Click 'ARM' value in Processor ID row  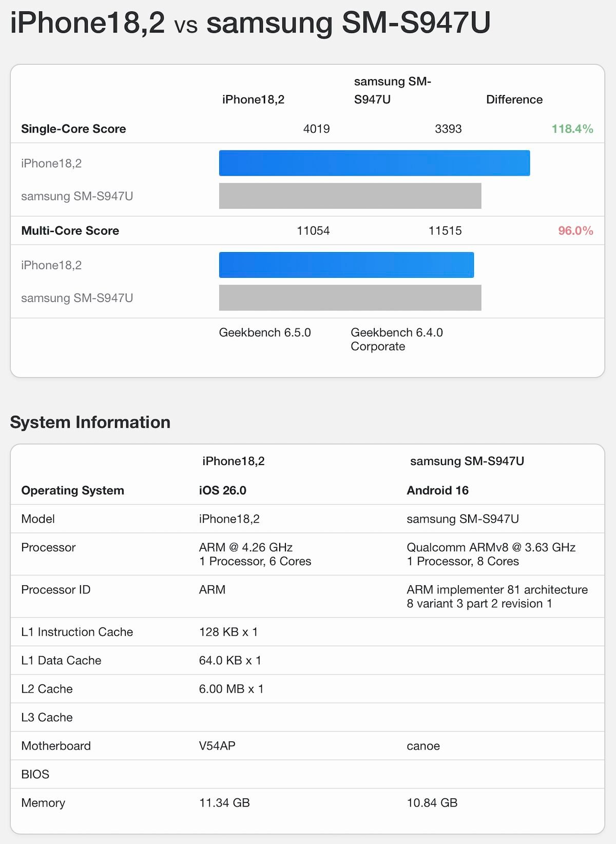213,590
